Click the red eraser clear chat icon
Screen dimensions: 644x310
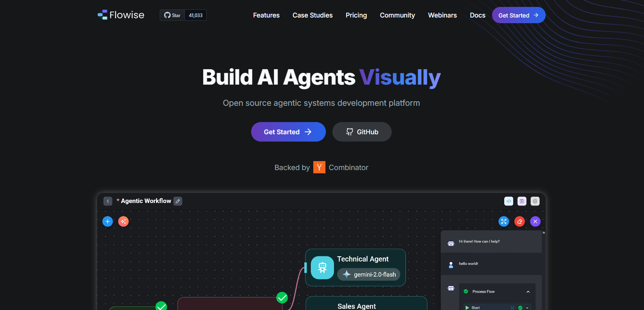tap(520, 221)
